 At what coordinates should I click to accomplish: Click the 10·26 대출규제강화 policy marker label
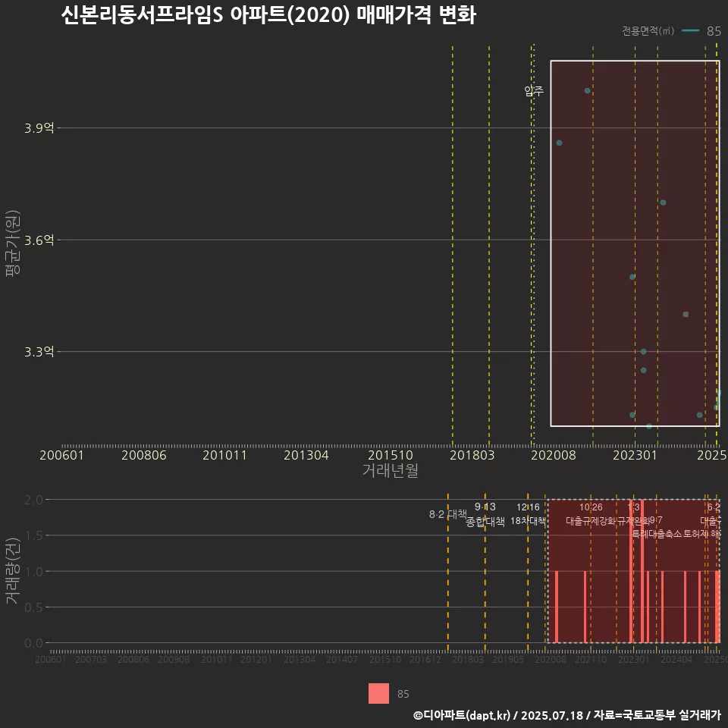click(591, 514)
